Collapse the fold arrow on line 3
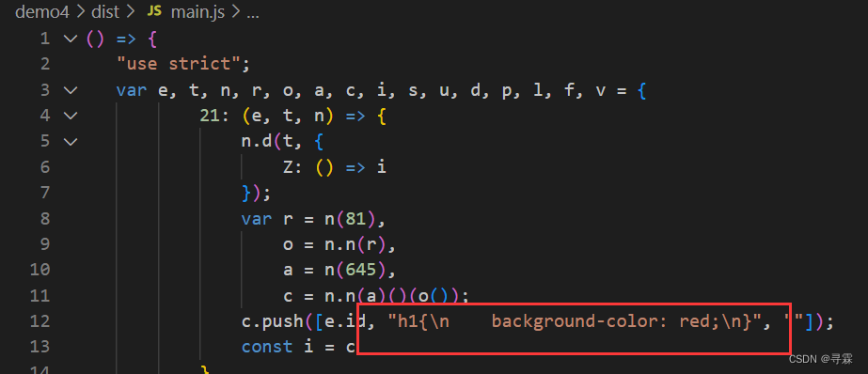 (x=71, y=89)
